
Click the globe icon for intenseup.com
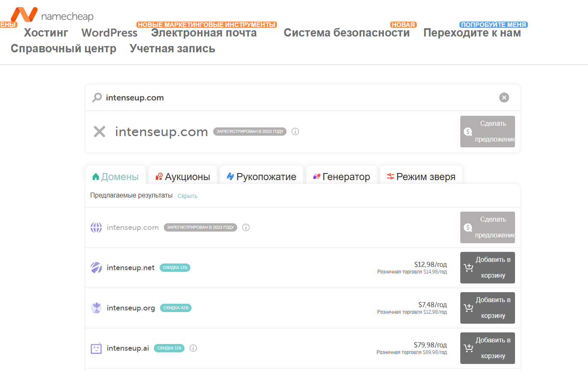(96, 227)
